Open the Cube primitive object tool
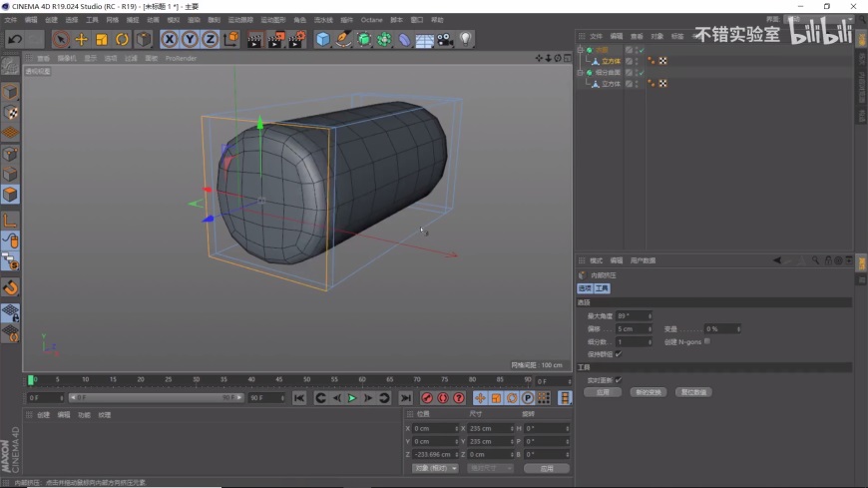868x488 pixels. (322, 39)
